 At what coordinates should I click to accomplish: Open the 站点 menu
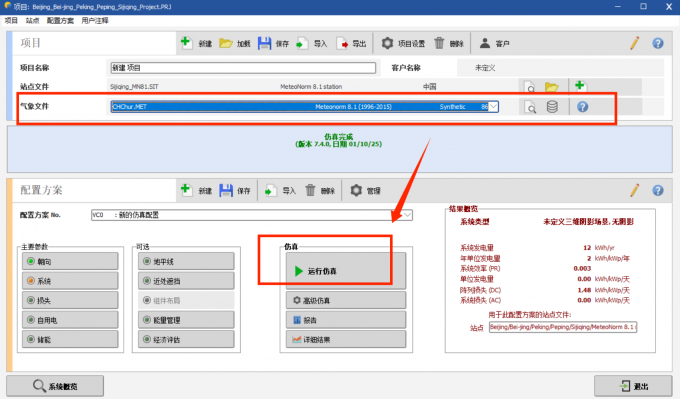click(x=32, y=20)
